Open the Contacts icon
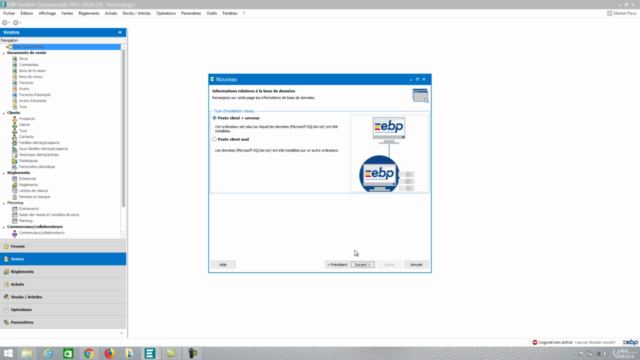Image resolution: width=640 pixels, height=360 pixels. [x=15, y=137]
